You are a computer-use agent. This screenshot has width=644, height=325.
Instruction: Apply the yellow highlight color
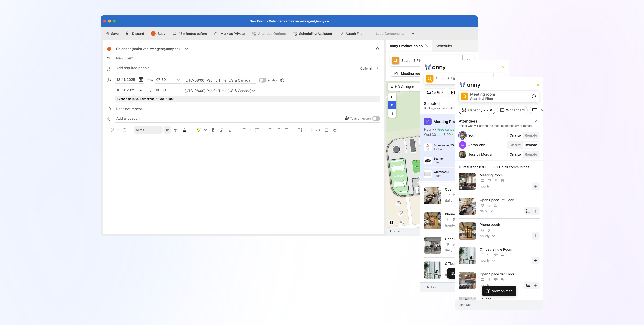(x=199, y=130)
